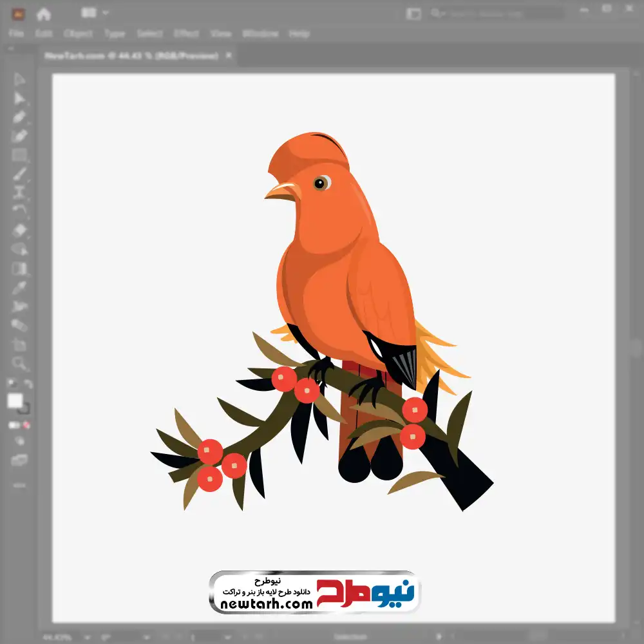Close the NewTarh.com document tab
The image size is (644, 644).
point(228,56)
